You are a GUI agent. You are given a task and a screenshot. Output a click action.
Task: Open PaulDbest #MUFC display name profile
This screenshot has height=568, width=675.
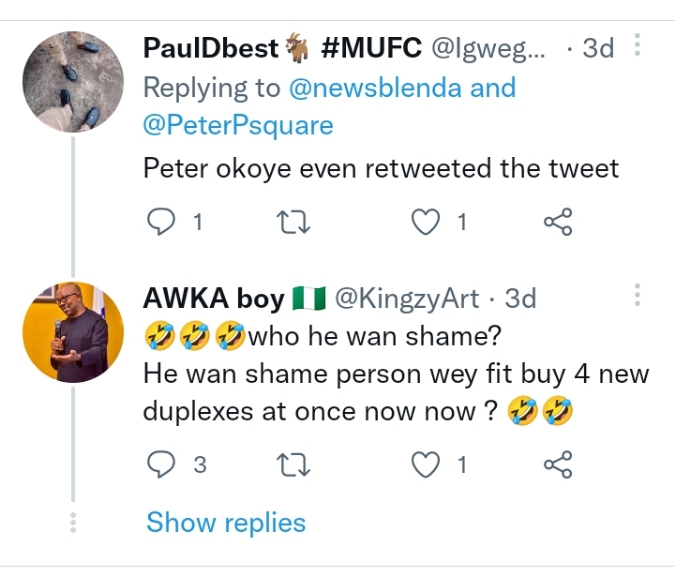click(282, 48)
